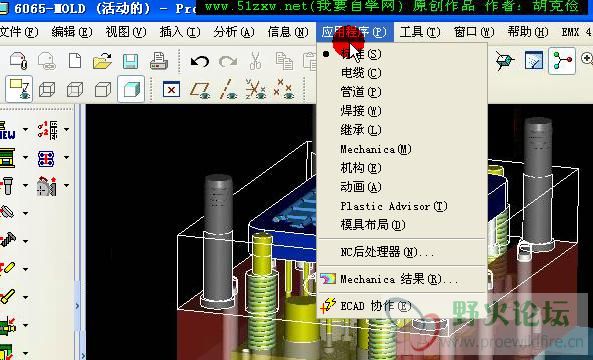
Task: Toggle coordinate systems display
Action: 256,89
